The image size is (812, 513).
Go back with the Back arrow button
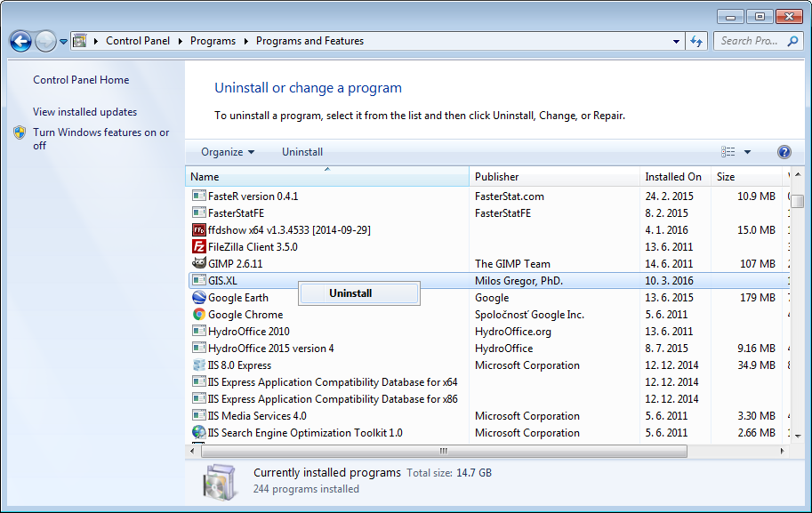coord(20,42)
